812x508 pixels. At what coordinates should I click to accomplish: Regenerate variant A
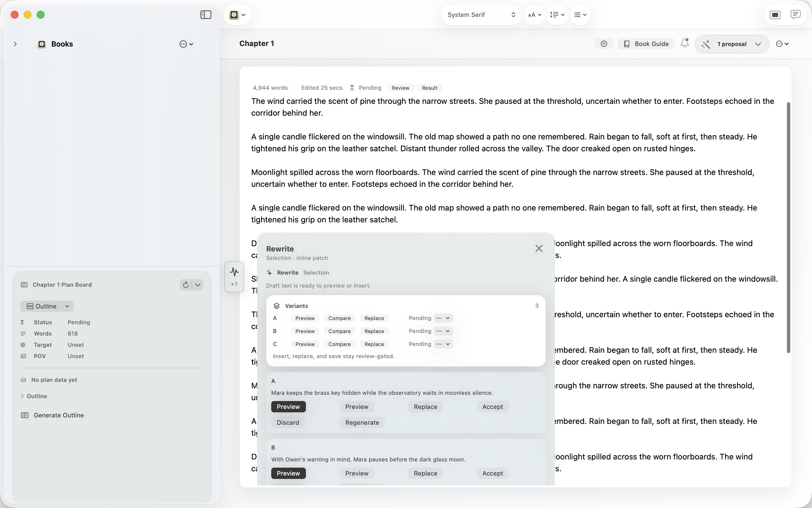362,422
